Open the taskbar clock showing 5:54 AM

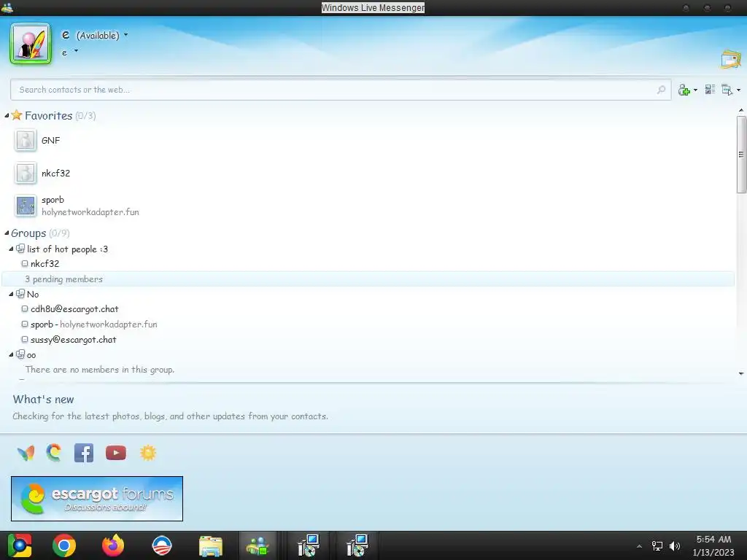(x=713, y=545)
